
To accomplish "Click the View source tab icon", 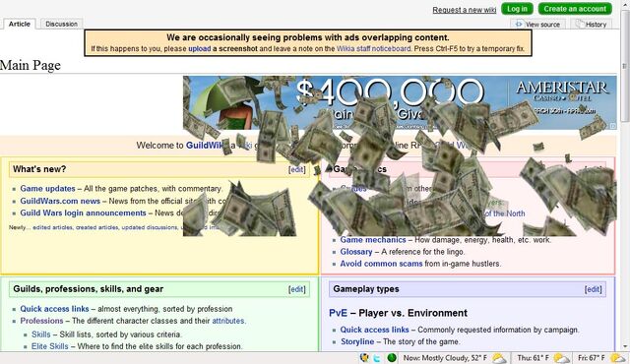I will [x=519, y=24].
